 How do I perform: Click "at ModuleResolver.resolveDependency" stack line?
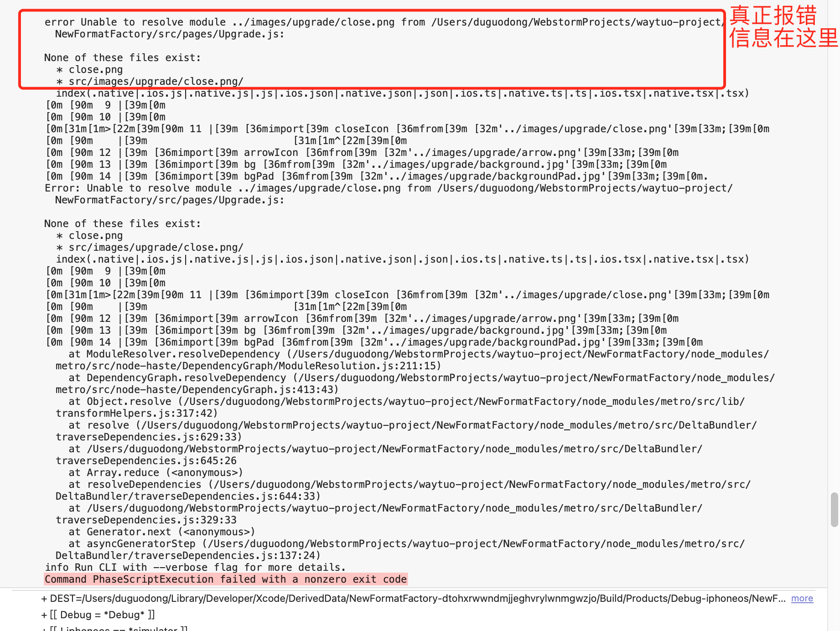tap(419, 354)
